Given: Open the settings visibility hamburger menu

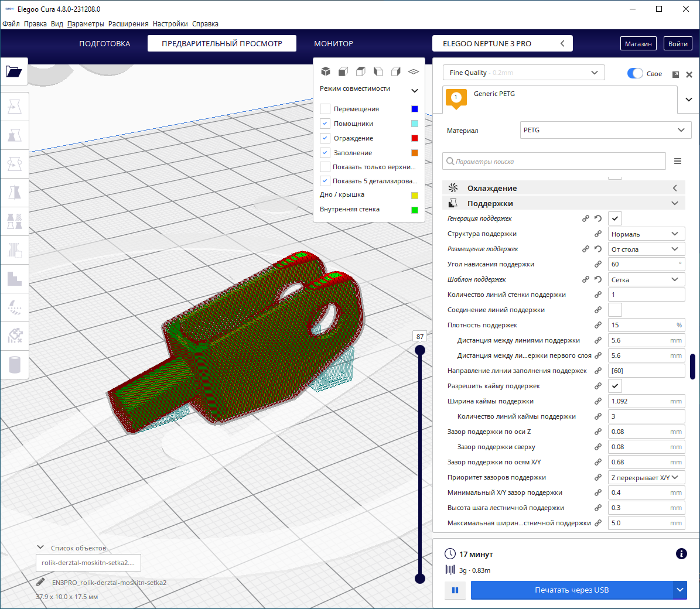Looking at the screenshot, I should click(678, 161).
